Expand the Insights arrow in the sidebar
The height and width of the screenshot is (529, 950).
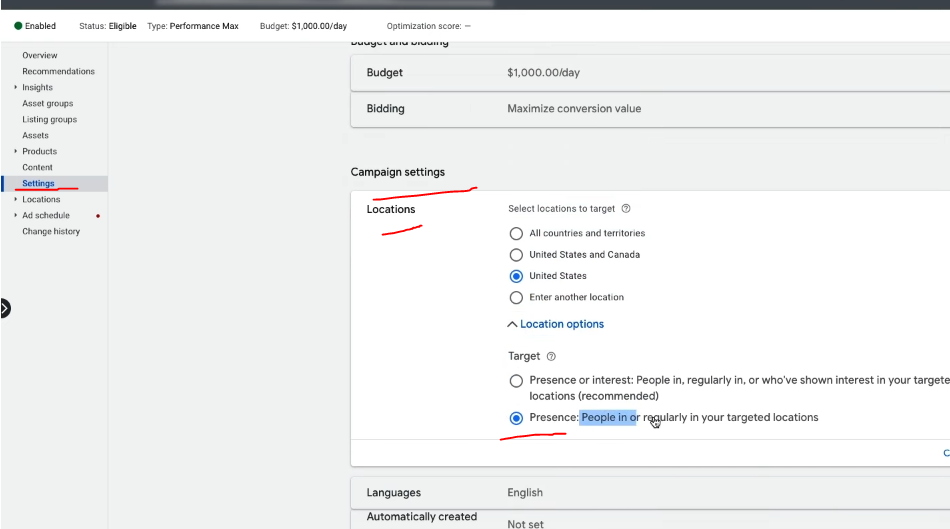15,88
